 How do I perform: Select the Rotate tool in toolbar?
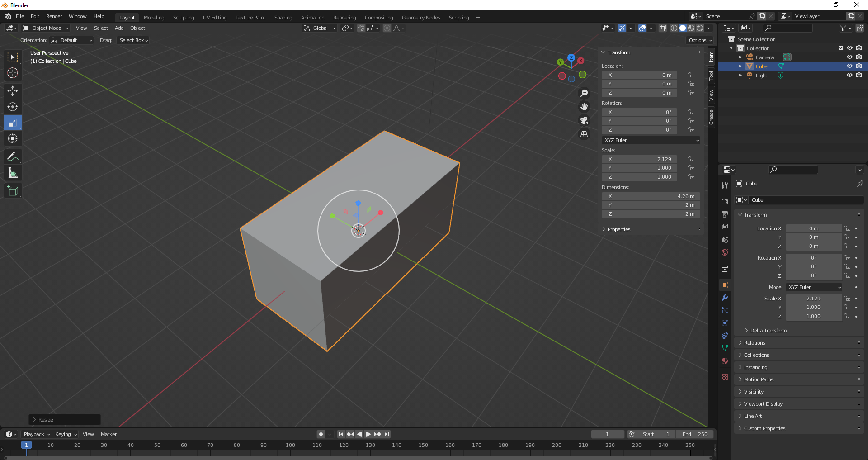coord(13,107)
